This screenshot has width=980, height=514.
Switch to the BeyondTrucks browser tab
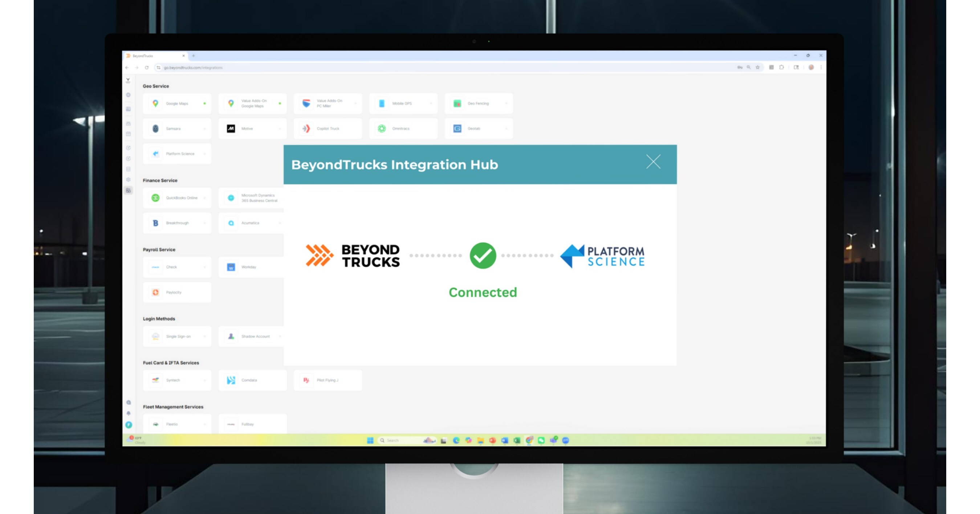click(x=152, y=56)
